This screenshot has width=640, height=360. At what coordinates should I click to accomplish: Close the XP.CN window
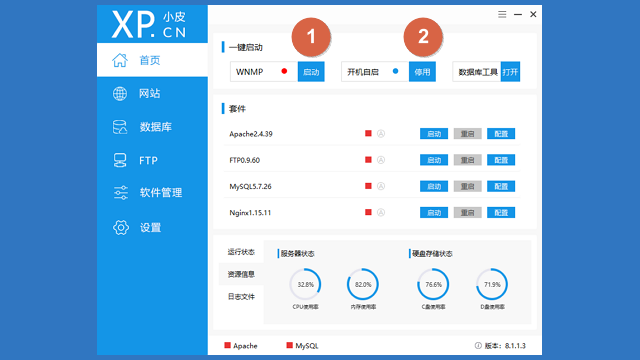pos(533,14)
